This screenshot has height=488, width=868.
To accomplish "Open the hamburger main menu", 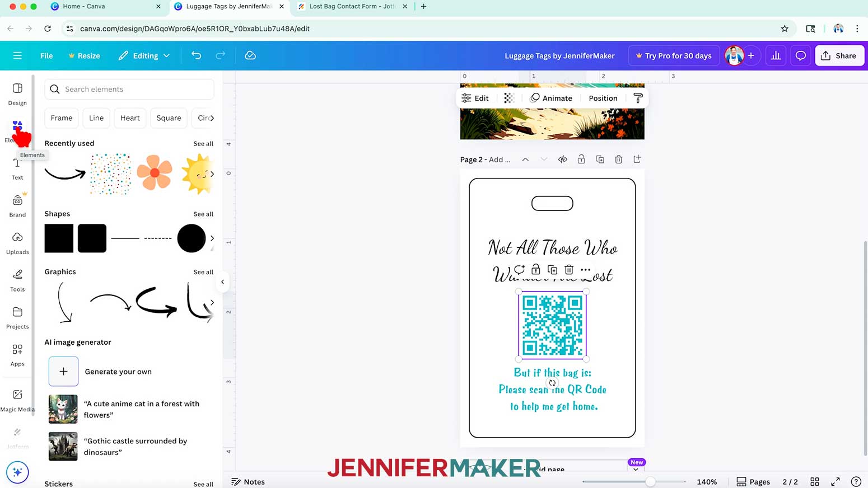I will pyautogui.click(x=17, y=55).
